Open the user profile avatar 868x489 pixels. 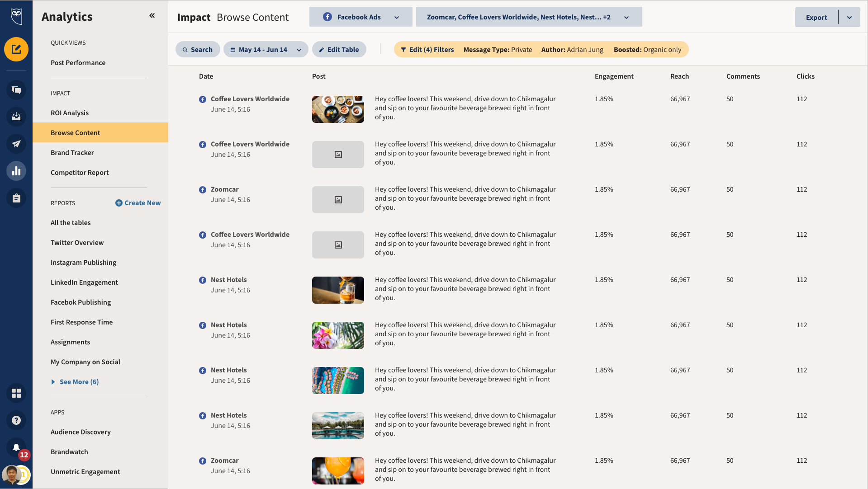coord(13,475)
